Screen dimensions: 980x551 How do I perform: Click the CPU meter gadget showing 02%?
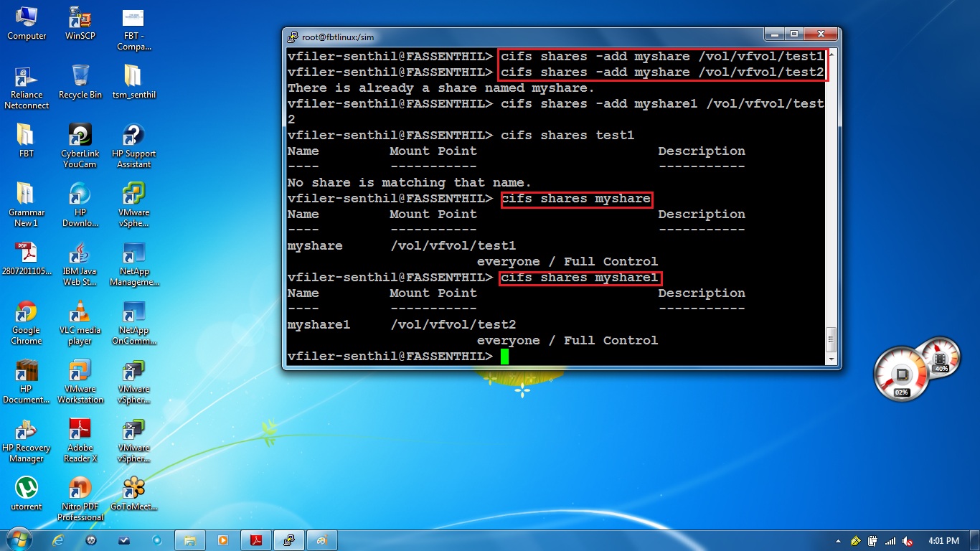click(x=901, y=373)
